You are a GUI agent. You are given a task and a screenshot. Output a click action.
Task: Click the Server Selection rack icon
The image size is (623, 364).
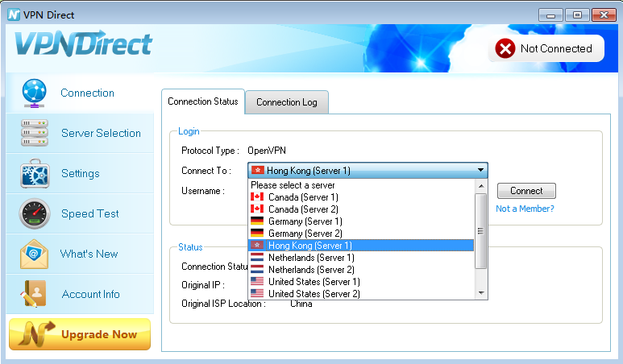(x=35, y=133)
